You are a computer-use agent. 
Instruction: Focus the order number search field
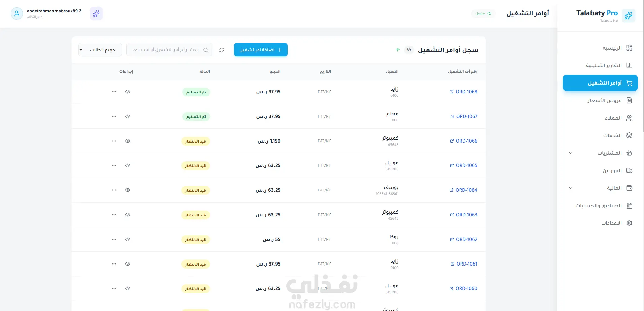pyautogui.click(x=169, y=50)
